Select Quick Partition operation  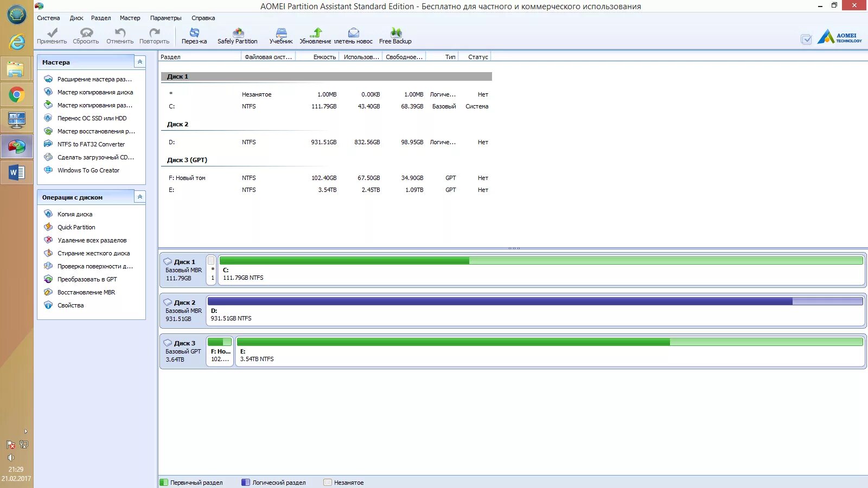[x=76, y=227]
